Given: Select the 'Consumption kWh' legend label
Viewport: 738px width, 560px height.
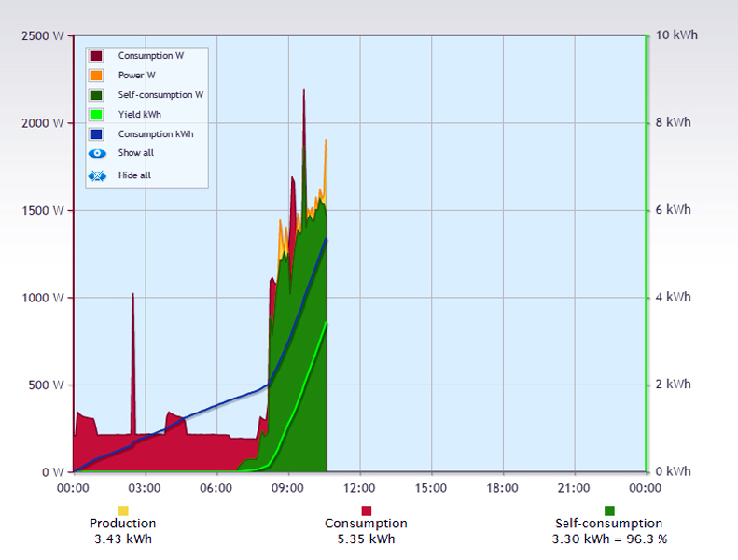Looking at the screenshot, I should tap(156, 134).
